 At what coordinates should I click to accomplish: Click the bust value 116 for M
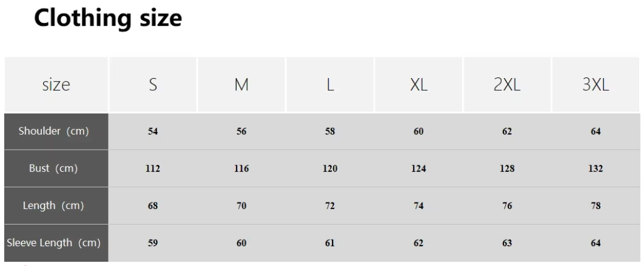[241, 169]
